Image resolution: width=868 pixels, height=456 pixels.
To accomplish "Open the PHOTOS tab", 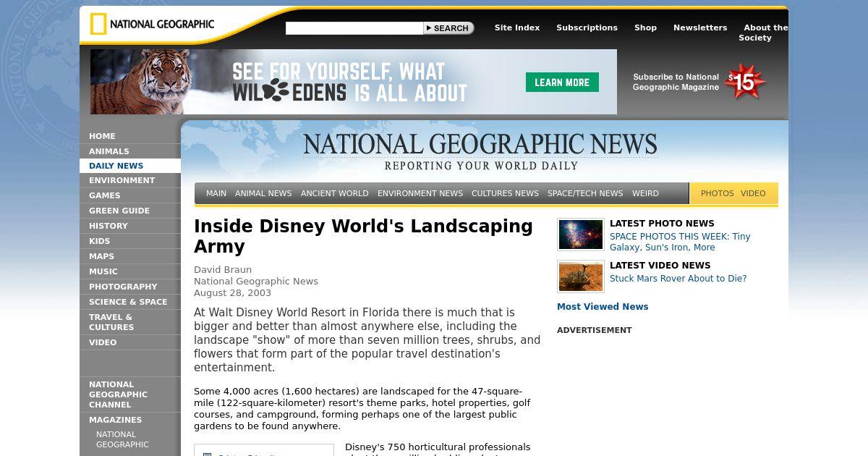I will (717, 193).
